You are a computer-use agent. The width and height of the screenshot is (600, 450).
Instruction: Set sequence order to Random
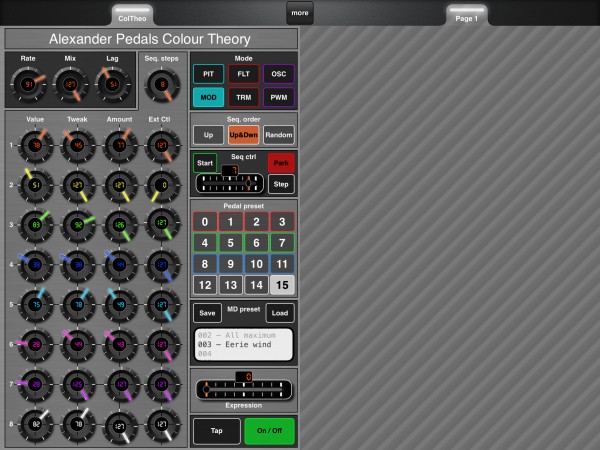click(279, 135)
